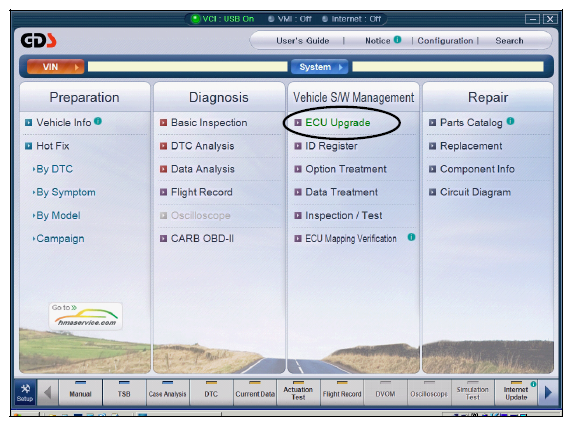This screenshot has width=572, height=426.
Task: Click info icon beside ECU Mapping Verification
Action: pyautogui.click(x=411, y=237)
